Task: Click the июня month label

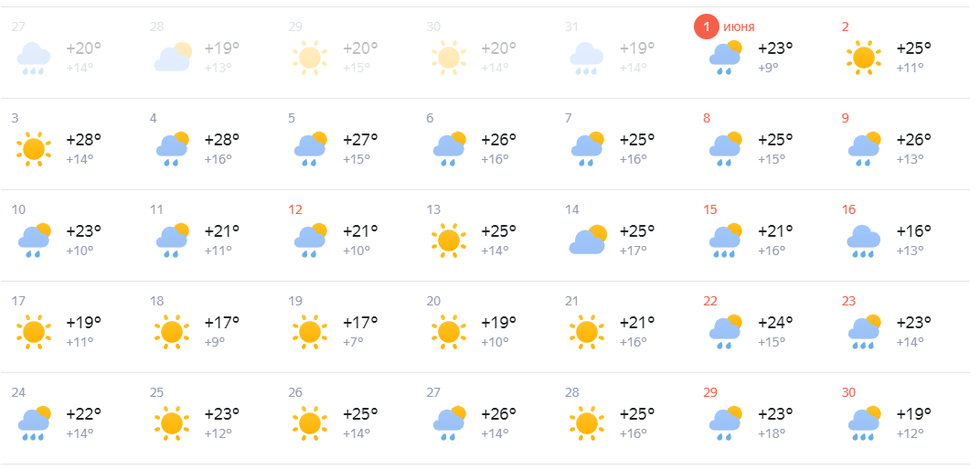Action: tap(740, 27)
